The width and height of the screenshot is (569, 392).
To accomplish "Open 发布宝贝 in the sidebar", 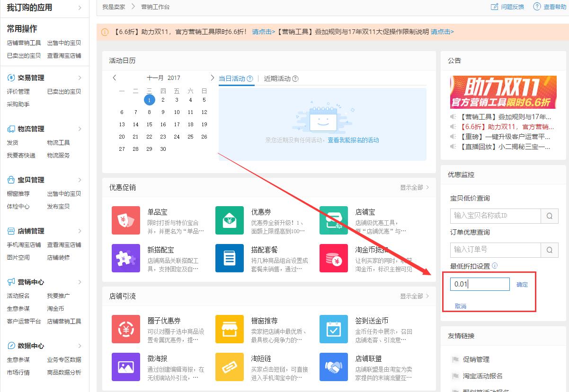I will pyautogui.click(x=58, y=206).
